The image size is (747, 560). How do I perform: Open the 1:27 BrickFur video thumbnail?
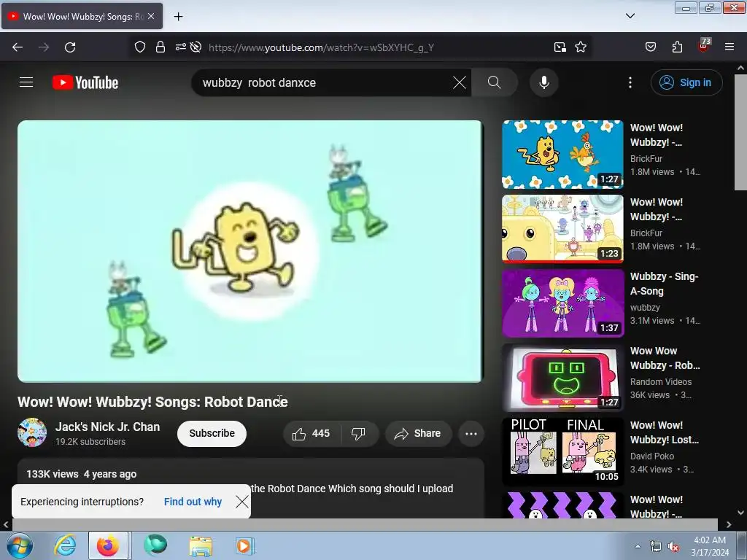tap(562, 155)
